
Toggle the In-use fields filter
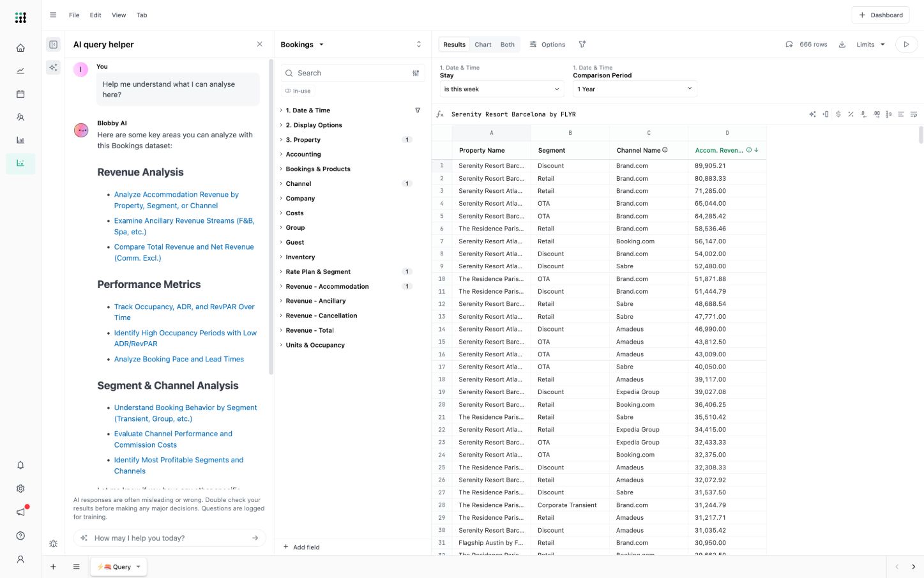click(298, 91)
